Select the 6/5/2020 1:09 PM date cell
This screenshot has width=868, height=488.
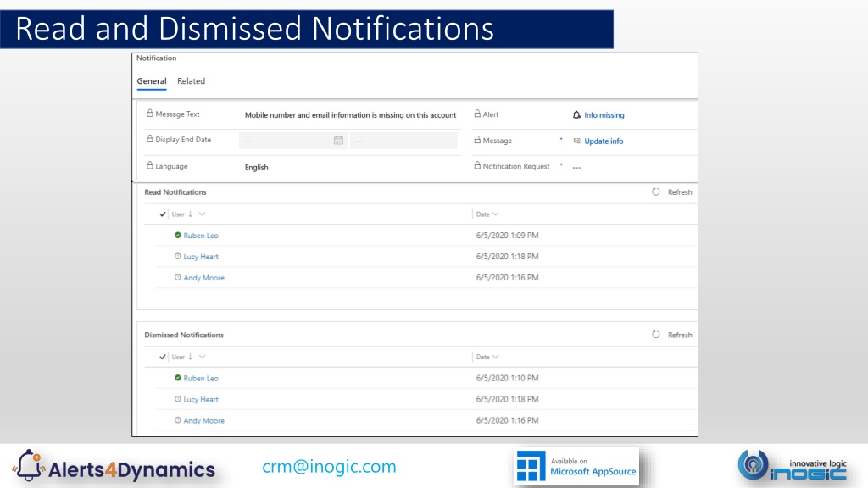pos(507,236)
